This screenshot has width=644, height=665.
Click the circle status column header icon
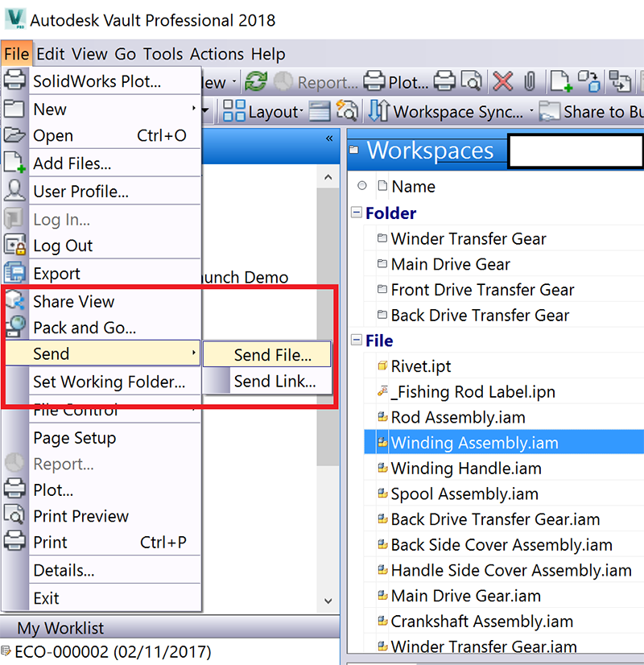click(361, 186)
